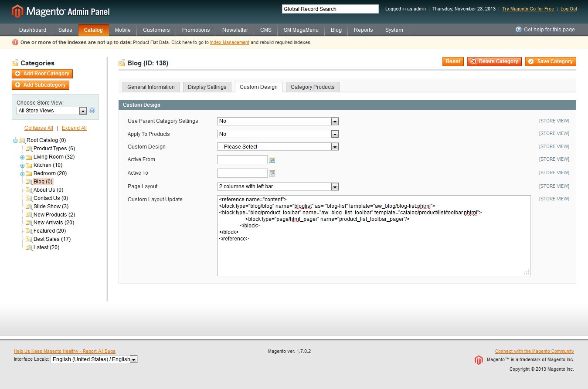Click the Magento Admin Panel logo
The image size is (588, 389).
click(x=61, y=11)
